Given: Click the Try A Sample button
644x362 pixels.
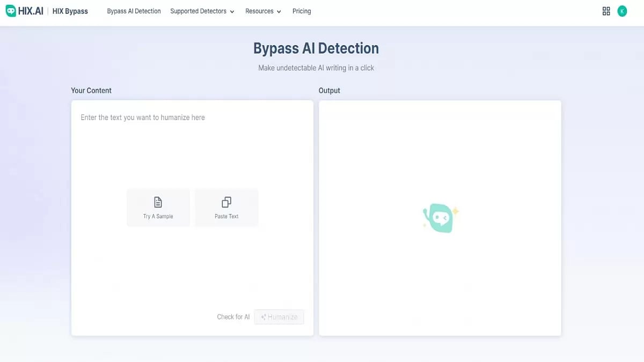Looking at the screenshot, I should coord(158,208).
